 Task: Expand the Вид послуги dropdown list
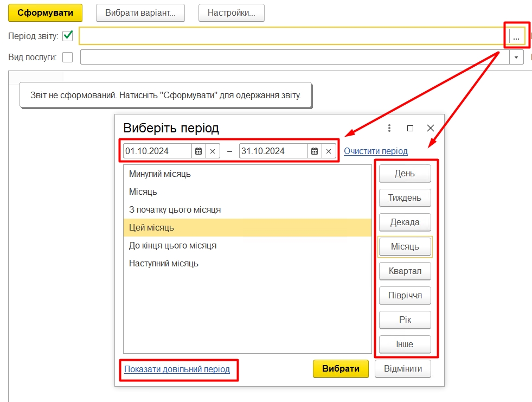pos(516,57)
